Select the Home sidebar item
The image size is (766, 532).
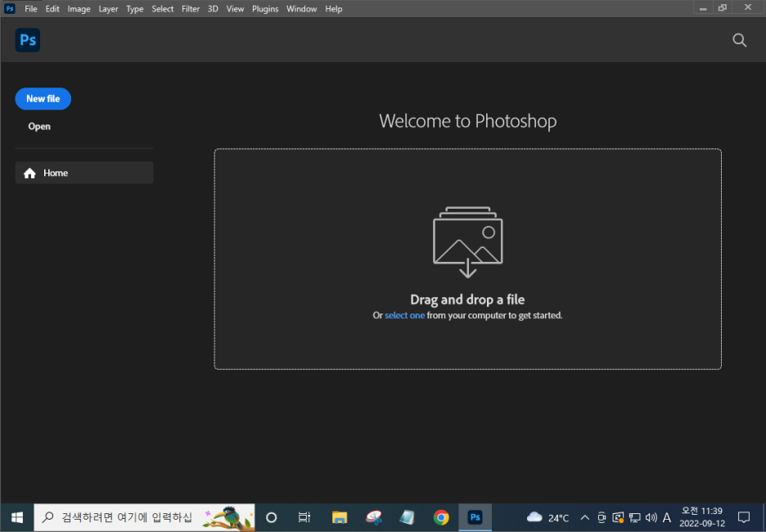click(84, 173)
